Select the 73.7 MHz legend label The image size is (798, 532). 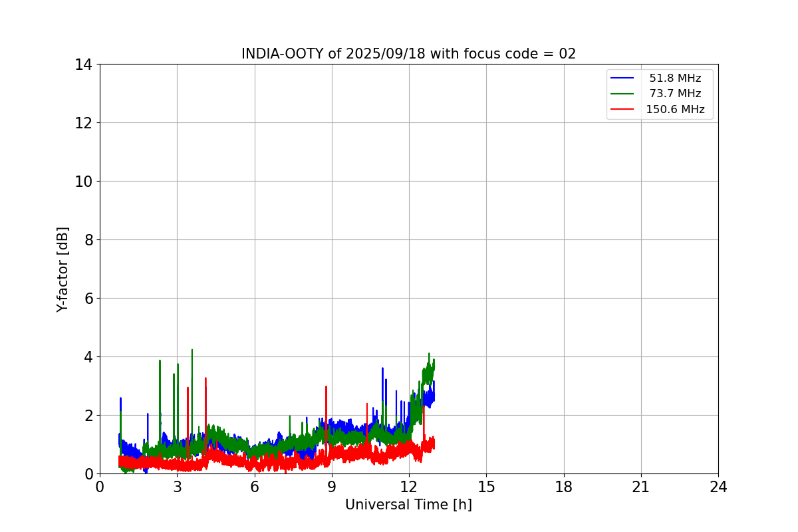click(x=675, y=94)
